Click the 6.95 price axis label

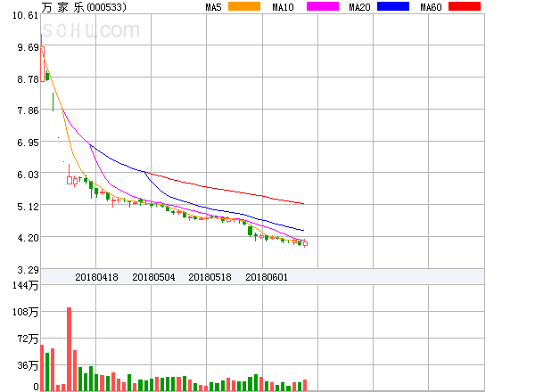tap(28, 143)
